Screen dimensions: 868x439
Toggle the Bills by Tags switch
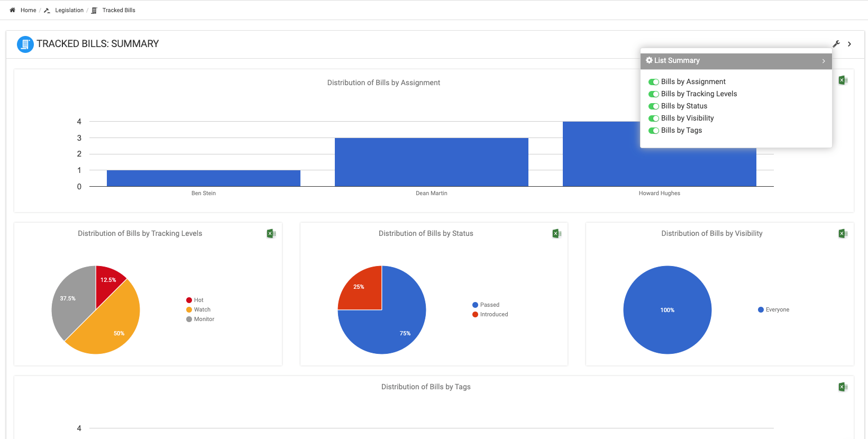point(654,131)
